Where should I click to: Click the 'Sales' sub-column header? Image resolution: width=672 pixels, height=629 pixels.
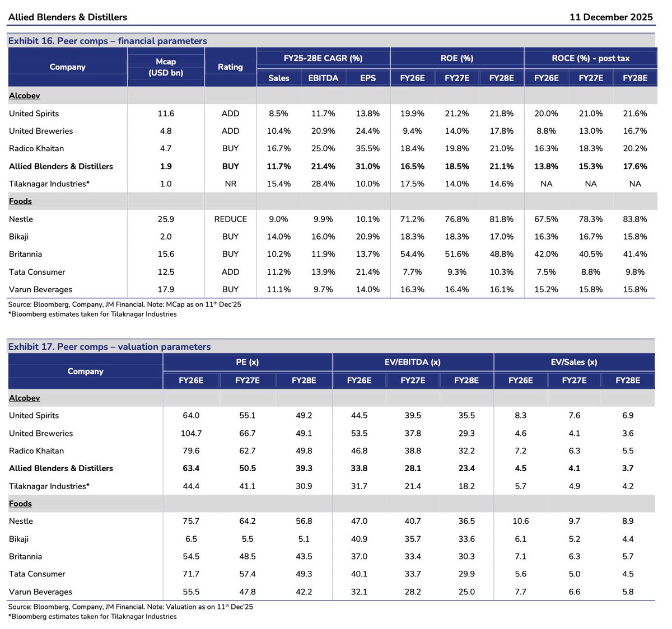(279, 78)
